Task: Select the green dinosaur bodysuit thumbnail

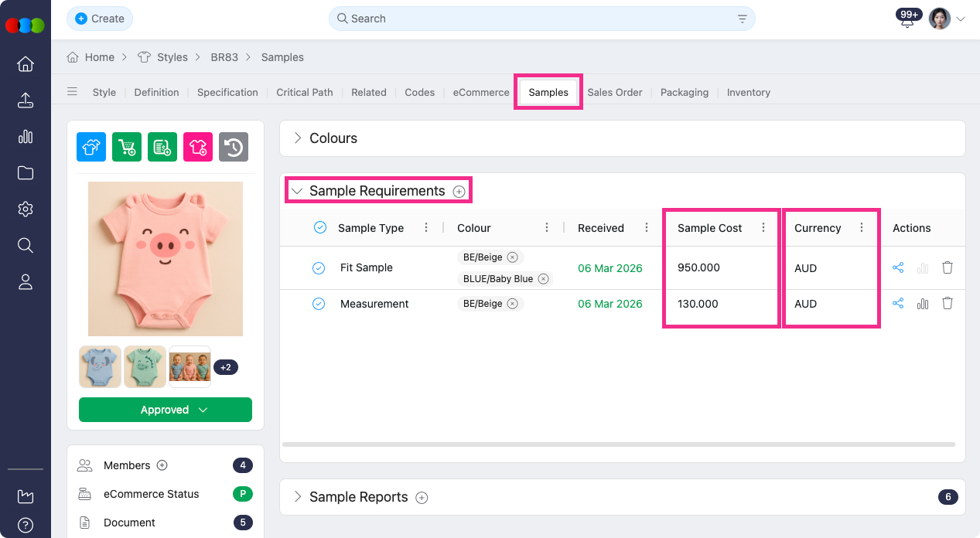Action: click(x=145, y=366)
